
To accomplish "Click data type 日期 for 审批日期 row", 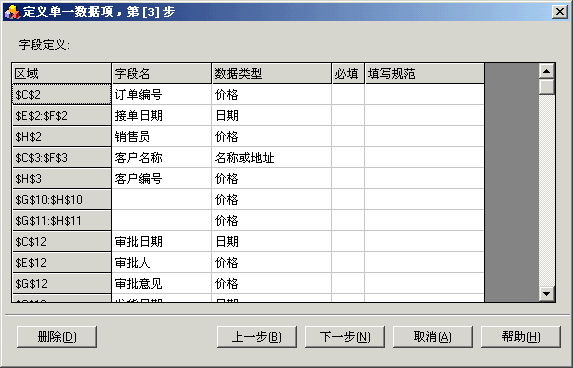I will pos(272,242).
